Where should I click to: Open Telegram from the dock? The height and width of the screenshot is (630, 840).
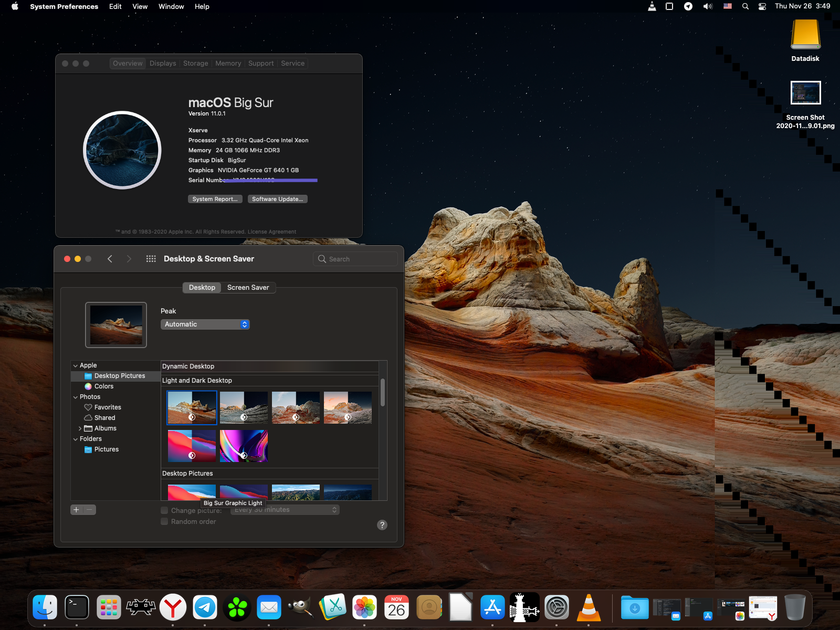pos(205,607)
